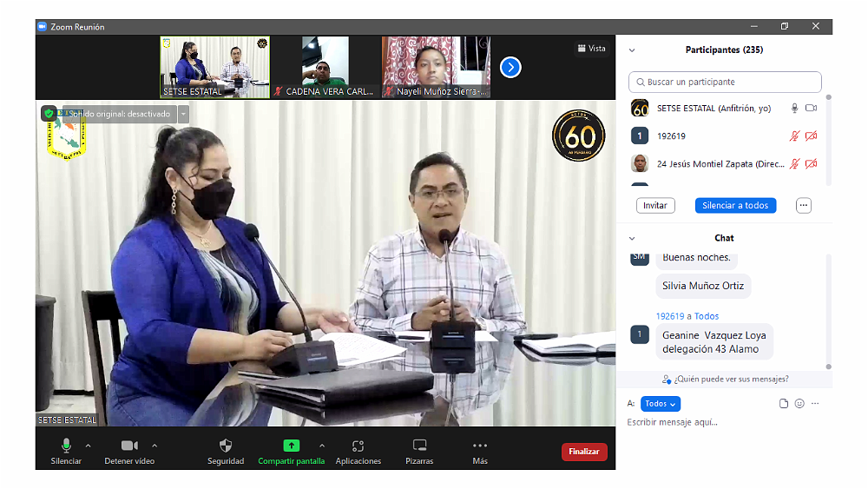
Task: Open Pizarras whiteboard icon
Action: [419, 446]
